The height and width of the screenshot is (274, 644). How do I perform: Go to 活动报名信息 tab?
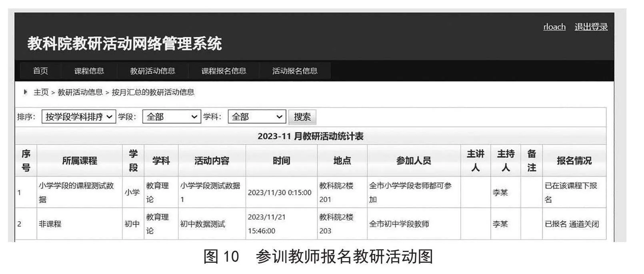click(x=295, y=71)
